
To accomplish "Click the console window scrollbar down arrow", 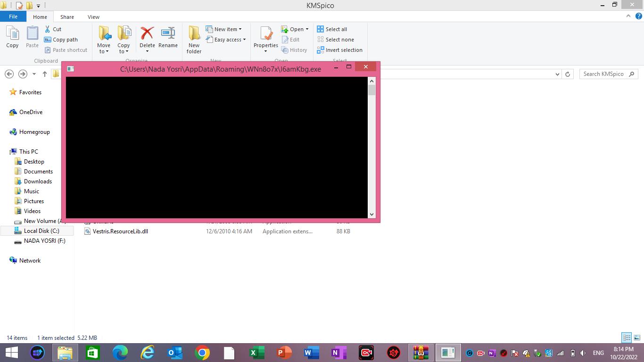I will [372, 214].
